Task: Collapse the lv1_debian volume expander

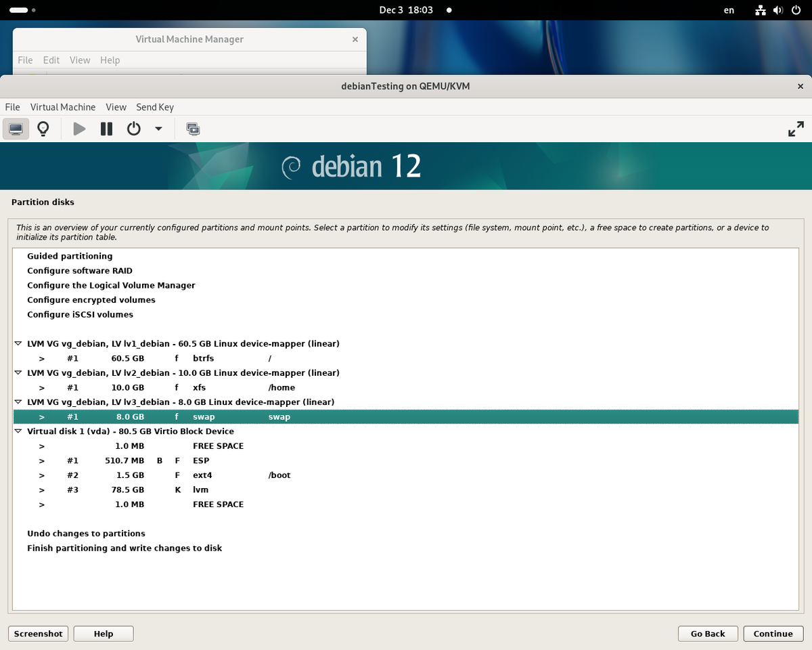Action: [18, 344]
